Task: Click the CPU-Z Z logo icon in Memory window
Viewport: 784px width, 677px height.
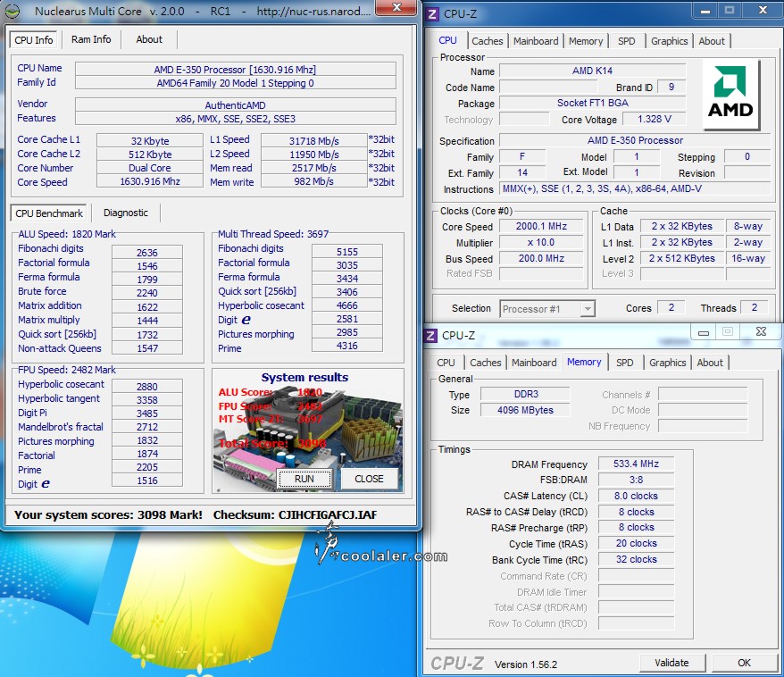Action: tap(430, 336)
